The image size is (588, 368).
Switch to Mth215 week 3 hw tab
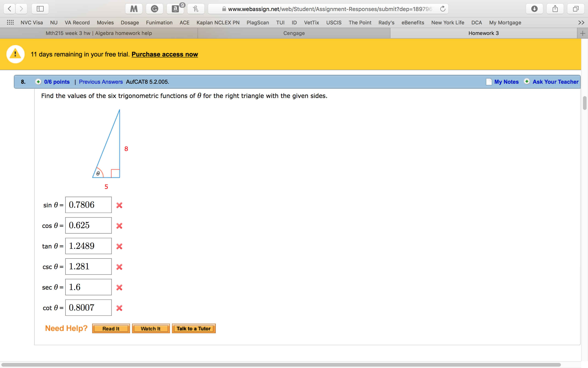pyautogui.click(x=99, y=33)
